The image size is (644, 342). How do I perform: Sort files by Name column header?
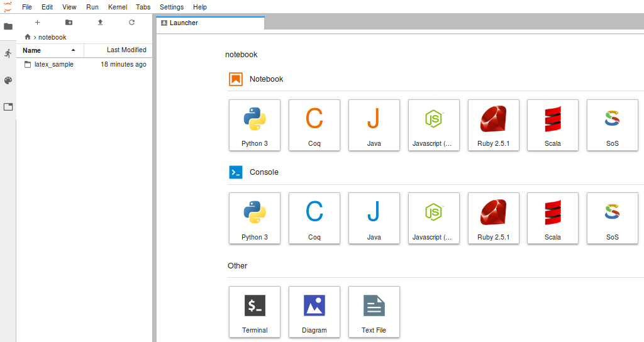[50, 50]
